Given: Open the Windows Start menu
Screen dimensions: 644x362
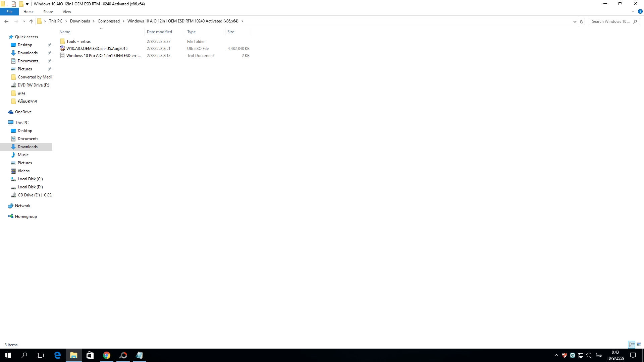Looking at the screenshot, I should click(8, 355).
